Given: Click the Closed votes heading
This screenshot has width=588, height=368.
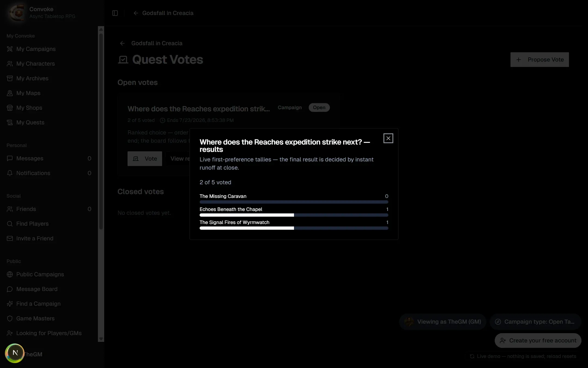Looking at the screenshot, I should click(x=141, y=192).
